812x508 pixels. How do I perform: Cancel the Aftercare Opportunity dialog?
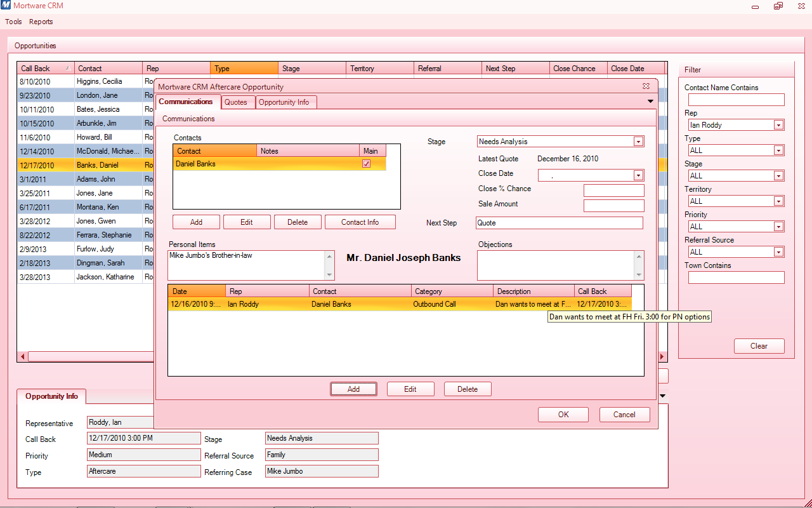pos(624,415)
